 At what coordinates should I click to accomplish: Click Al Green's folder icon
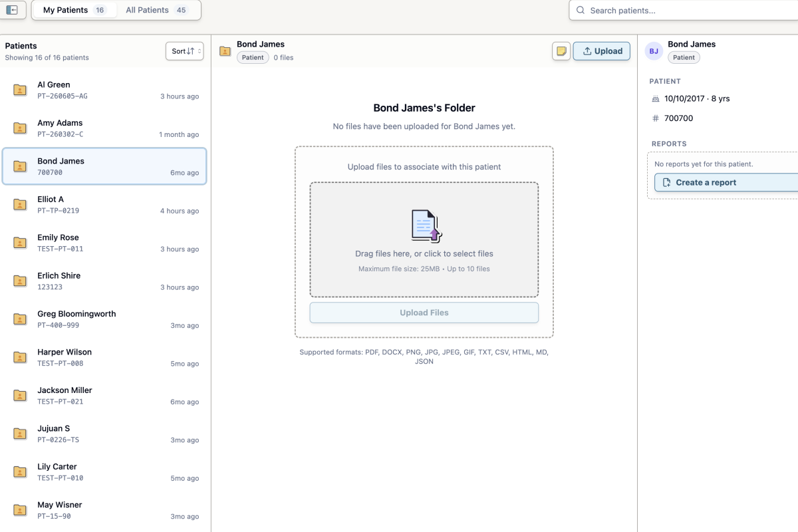click(20, 90)
